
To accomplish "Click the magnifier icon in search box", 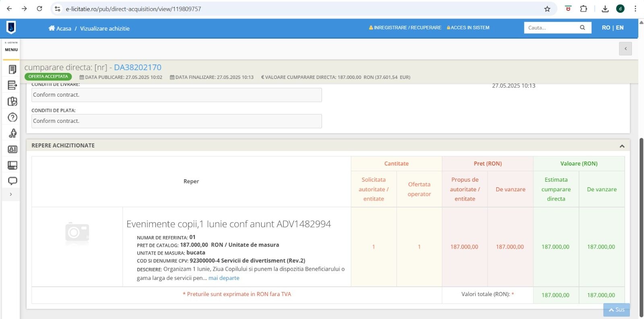I will click(582, 28).
